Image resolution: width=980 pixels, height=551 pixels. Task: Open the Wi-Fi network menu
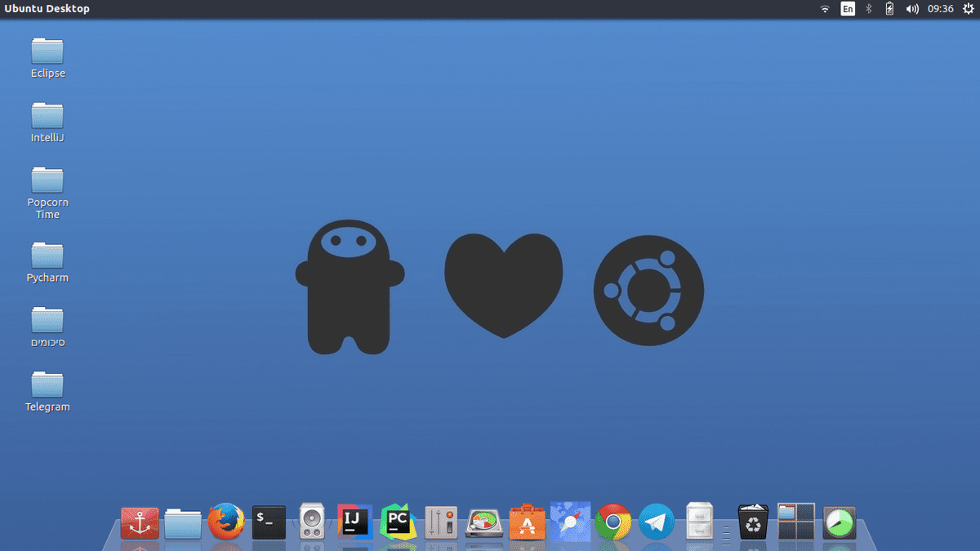click(x=824, y=9)
